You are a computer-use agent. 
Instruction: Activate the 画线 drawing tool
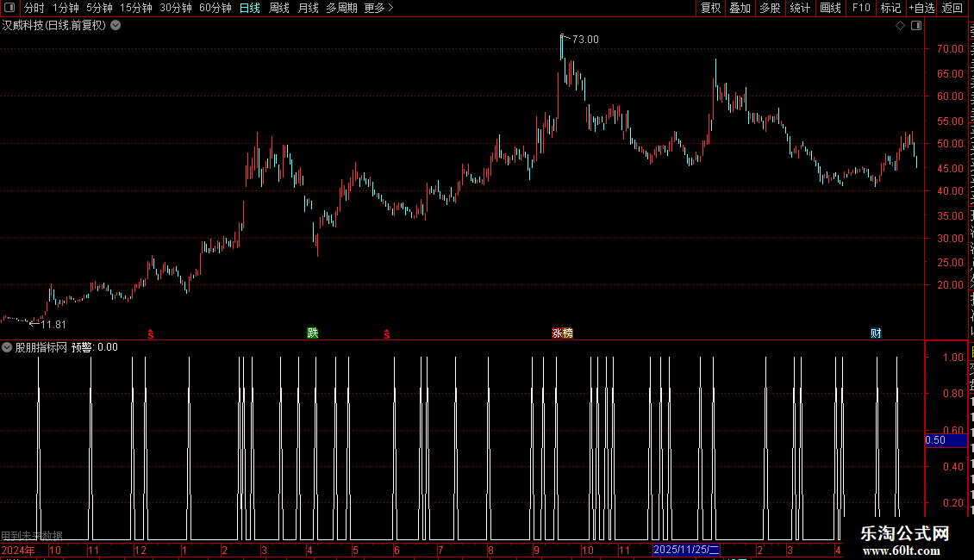(x=830, y=8)
